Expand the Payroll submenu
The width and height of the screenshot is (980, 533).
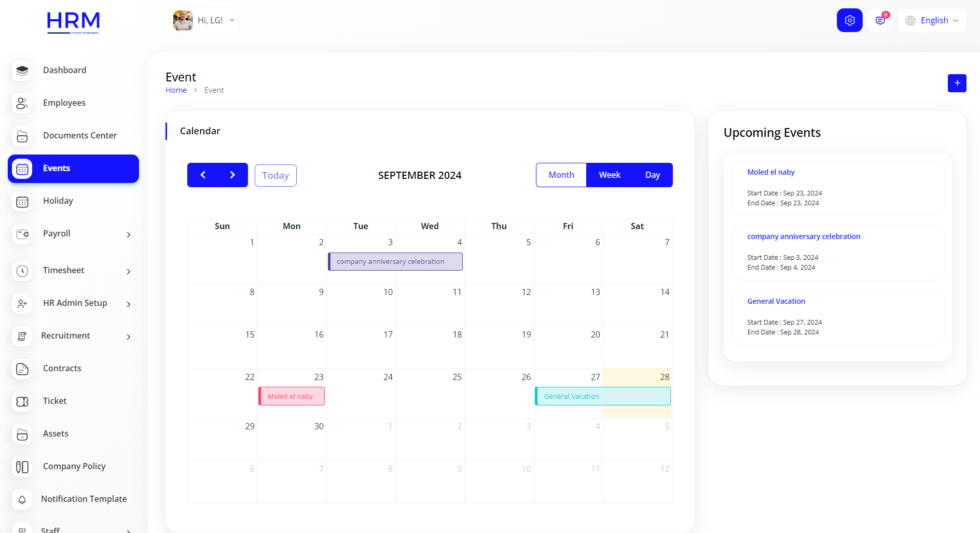coord(128,234)
